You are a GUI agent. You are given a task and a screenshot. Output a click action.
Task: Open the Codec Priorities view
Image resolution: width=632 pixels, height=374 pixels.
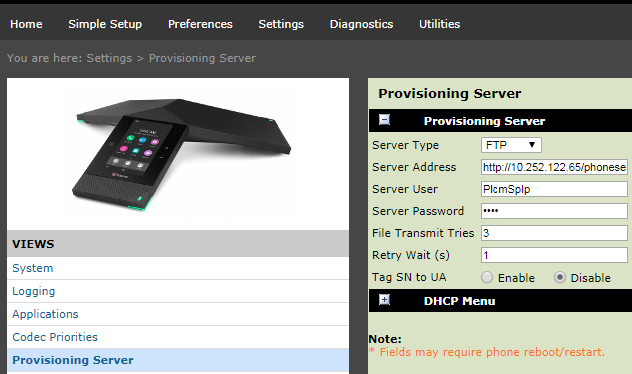click(55, 337)
